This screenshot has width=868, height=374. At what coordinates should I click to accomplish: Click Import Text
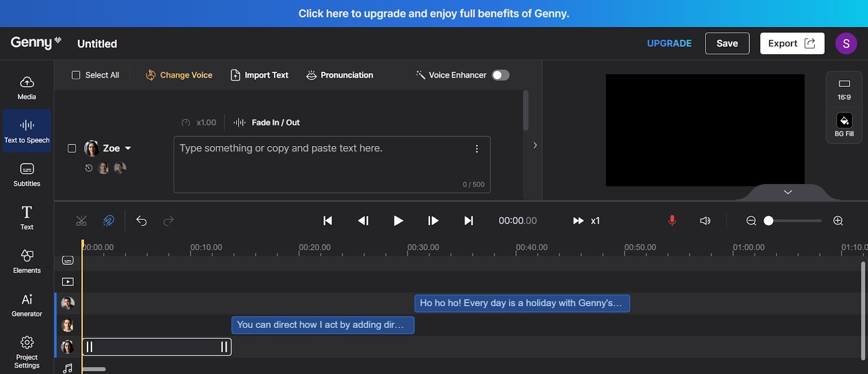click(x=259, y=75)
